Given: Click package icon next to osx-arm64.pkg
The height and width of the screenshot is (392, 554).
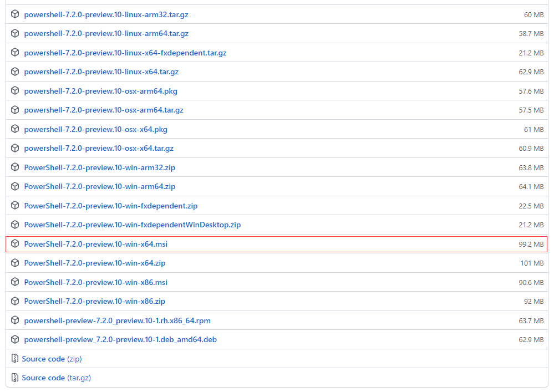Looking at the screenshot, I should [15, 91].
